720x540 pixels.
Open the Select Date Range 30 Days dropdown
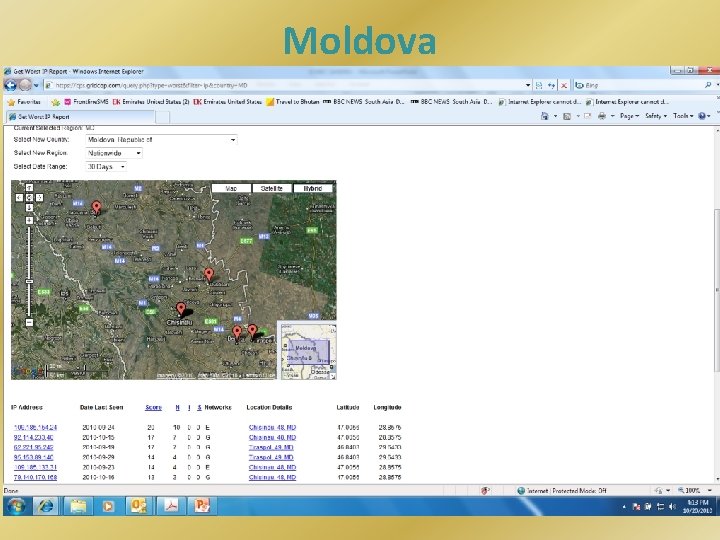(106, 167)
